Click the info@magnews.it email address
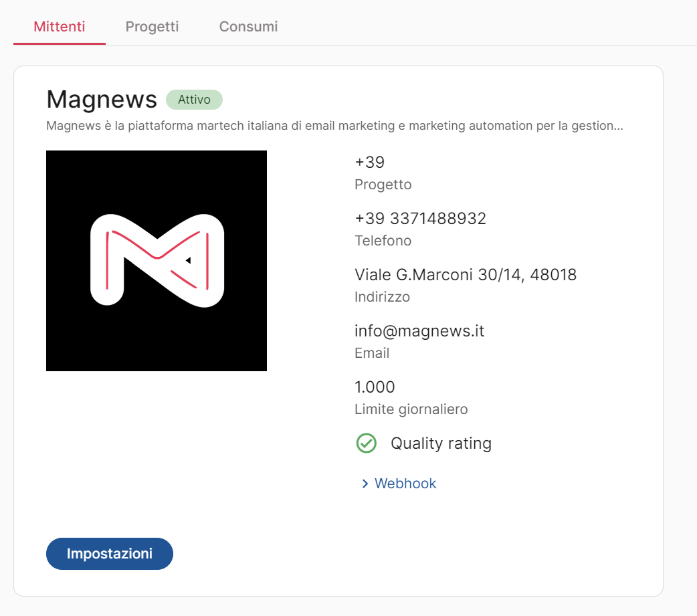Image resolution: width=697 pixels, height=616 pixels. pos(419,331)
